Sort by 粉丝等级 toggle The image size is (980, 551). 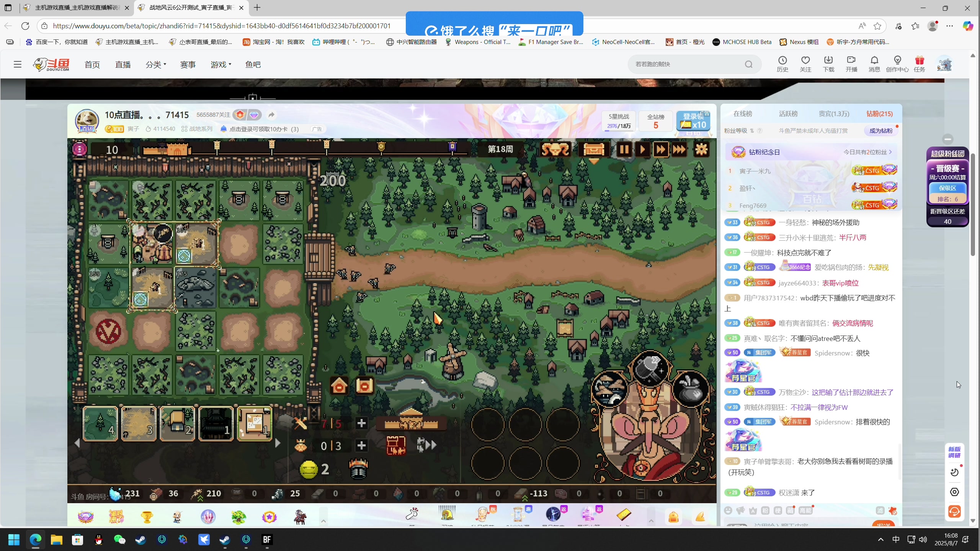(x=739, y=131)
